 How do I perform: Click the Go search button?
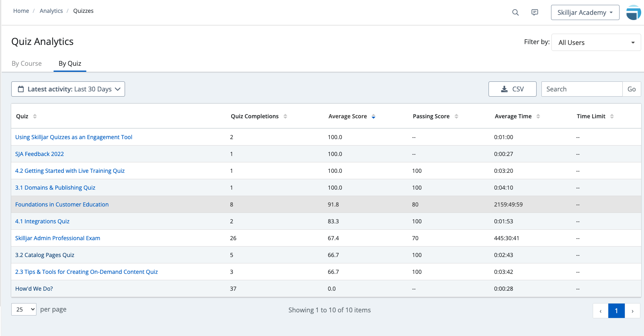pos(632,89)
